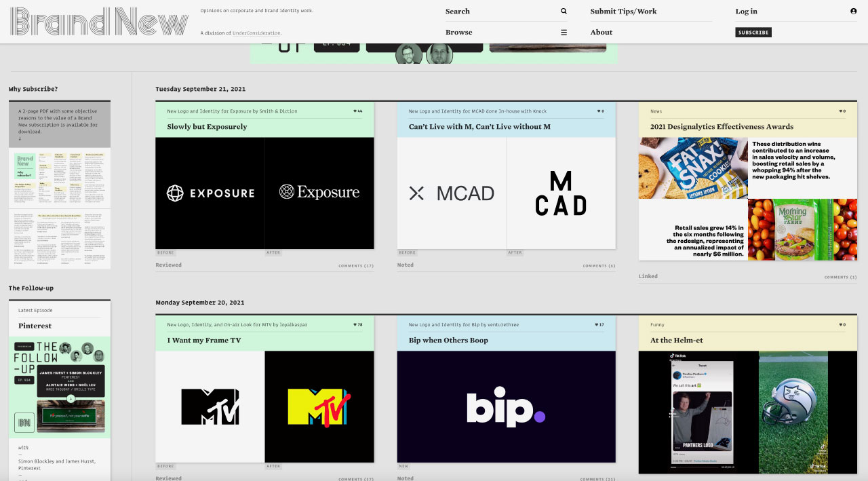Click the Follow-Up banner at page top
Screen dimensions: 868x481
pyautogui.click(x=434, y=54)
